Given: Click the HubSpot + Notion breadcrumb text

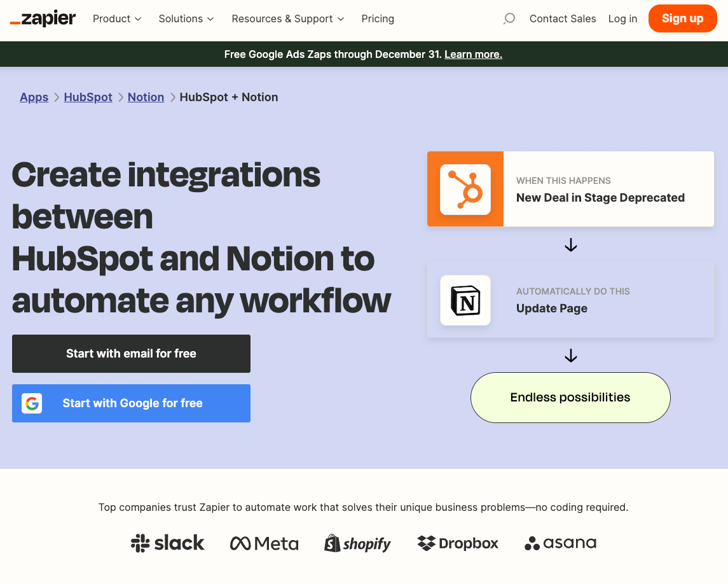Looking at the screenshot, I should [x=229, y=97].
